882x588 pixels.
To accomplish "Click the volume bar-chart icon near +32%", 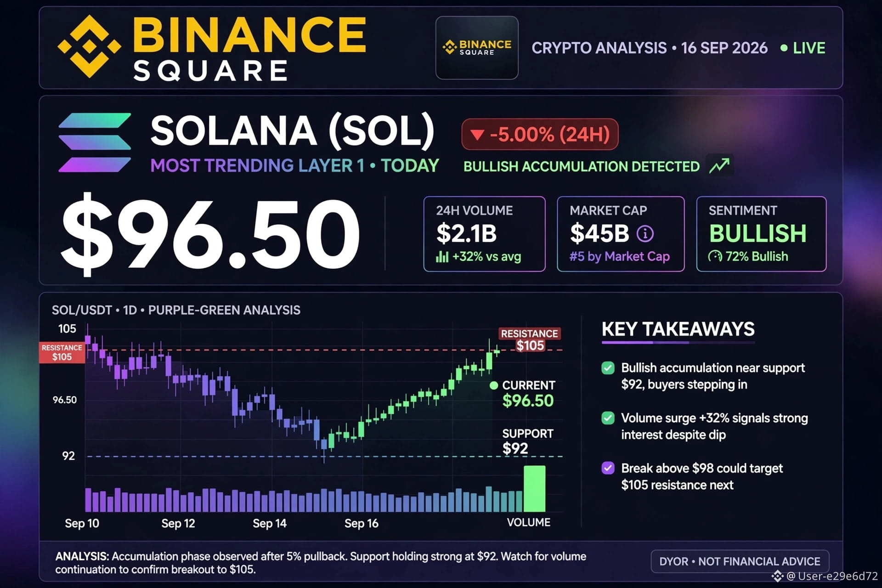I will pos(442,256).
